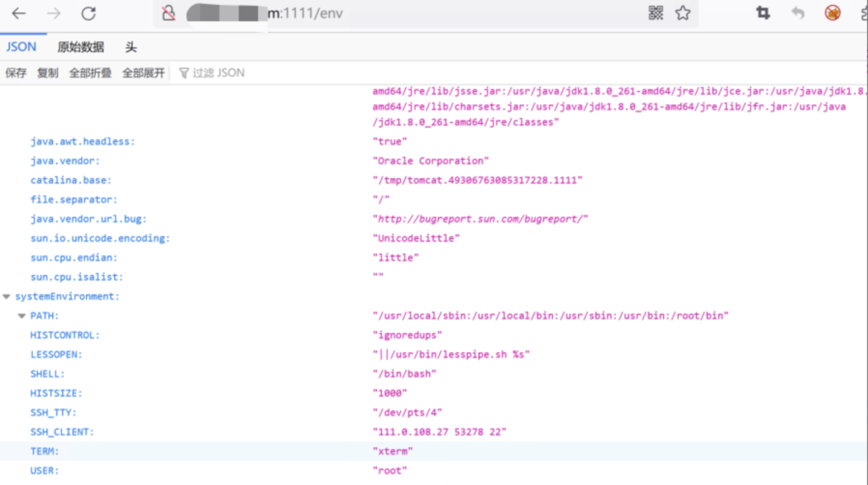The height and width of the screenshot is (485, 868).
Task: Select the LESSOPEN key
Action: pyautogui.click(x=56, y=355)
